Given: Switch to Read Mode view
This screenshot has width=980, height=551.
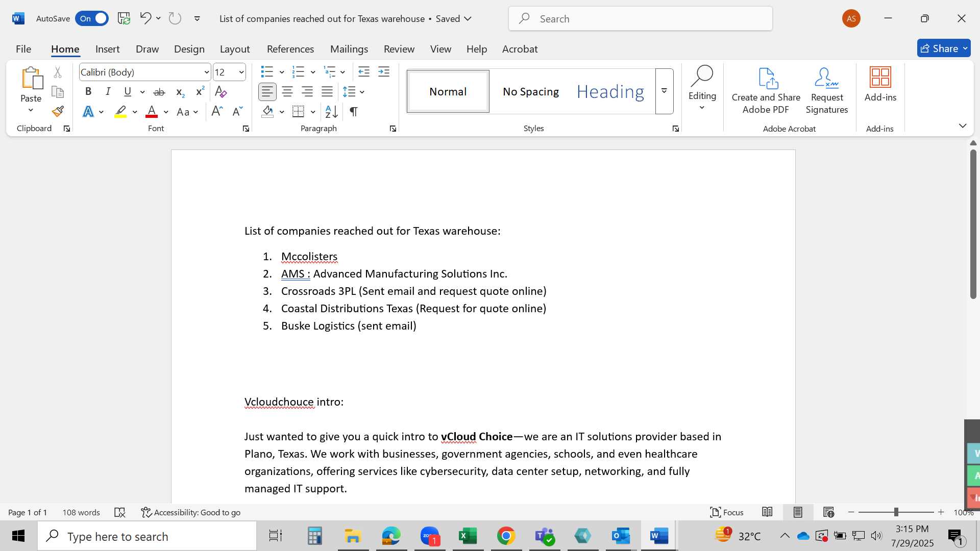Looking at the screenshot, I should (x=767, y=512).
